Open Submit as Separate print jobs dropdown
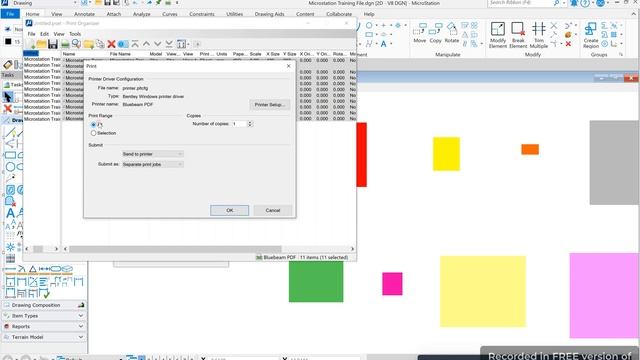 pyautogui.click(x=152, y=164)
